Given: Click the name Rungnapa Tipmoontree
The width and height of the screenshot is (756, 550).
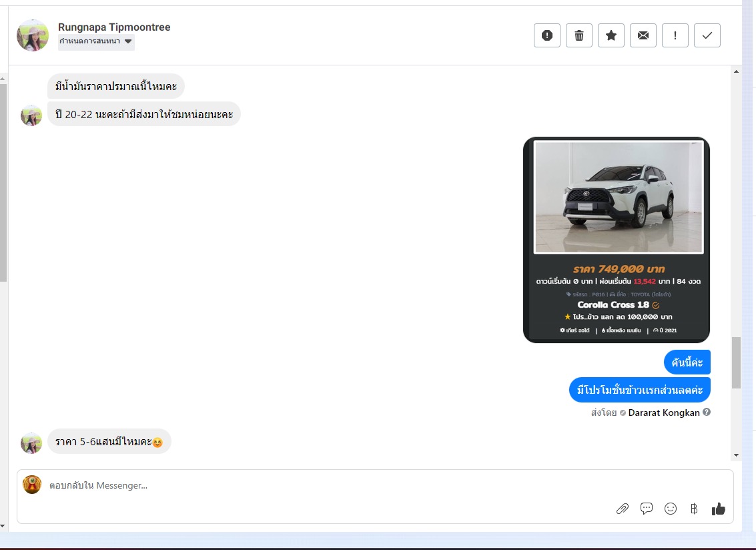Looking at the screenshot, I should (x=114, y=27).
